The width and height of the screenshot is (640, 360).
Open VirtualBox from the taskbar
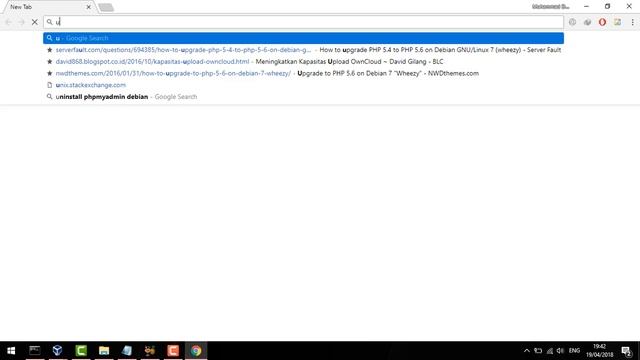point(58,351)
